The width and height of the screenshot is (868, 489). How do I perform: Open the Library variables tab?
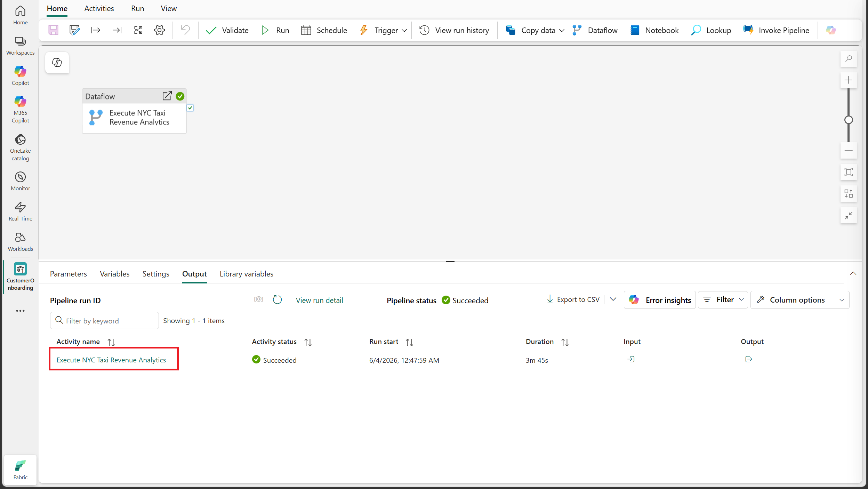247,274
